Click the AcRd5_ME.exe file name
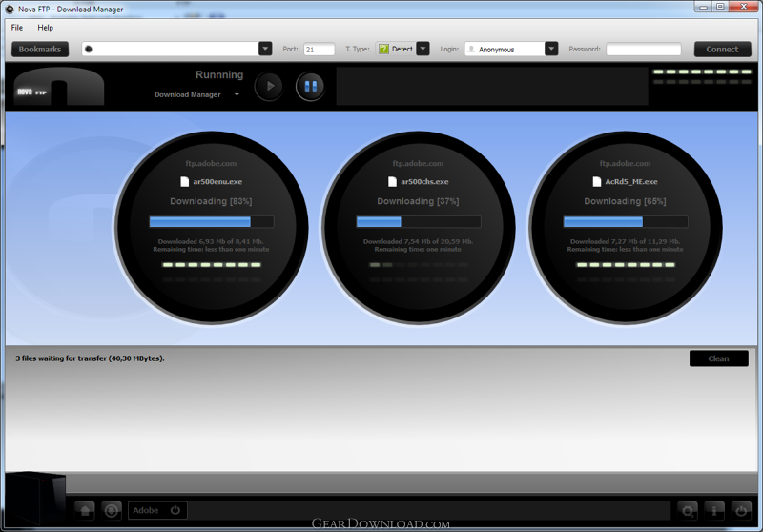The height and width of the screenshot is (532, 763). (631, 181)
